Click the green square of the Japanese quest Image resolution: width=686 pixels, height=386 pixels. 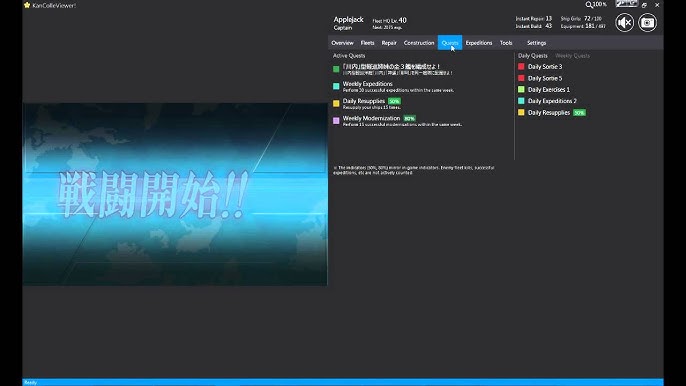click(x=336, y=69)
